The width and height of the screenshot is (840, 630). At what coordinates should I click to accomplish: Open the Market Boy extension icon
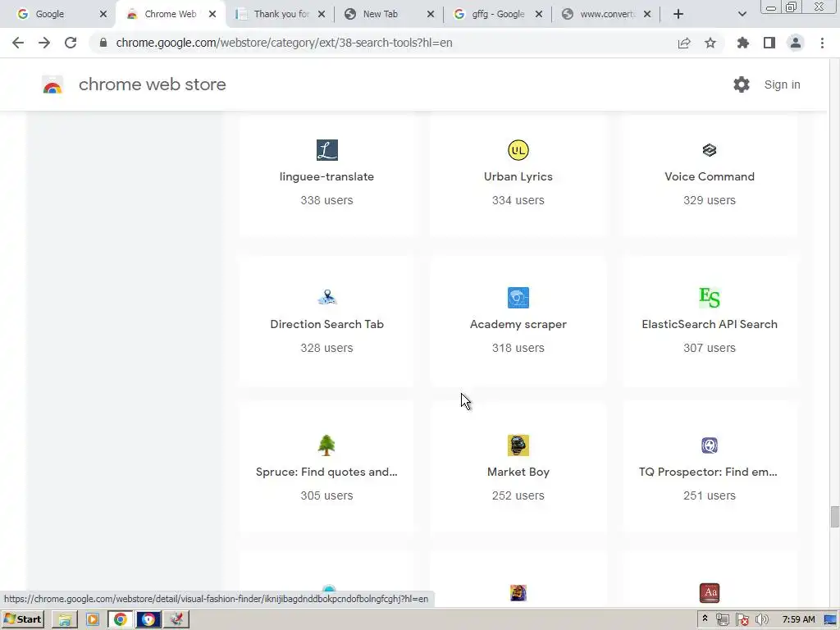(518, 445)
